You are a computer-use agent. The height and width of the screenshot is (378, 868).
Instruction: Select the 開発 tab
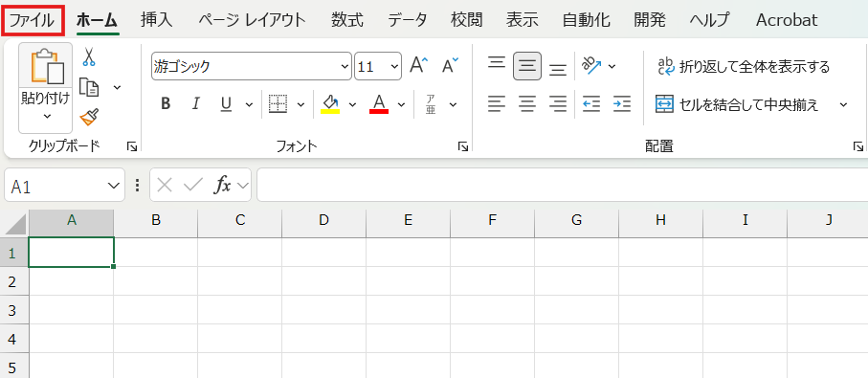tap(650, 20)
